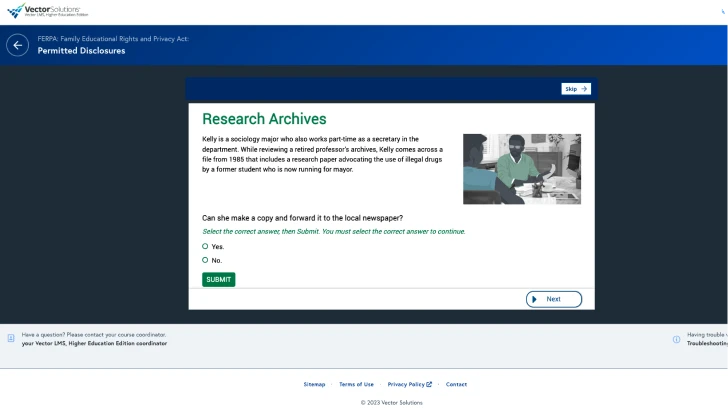Click the Vector LMS coordinator link

coord(94,343)
